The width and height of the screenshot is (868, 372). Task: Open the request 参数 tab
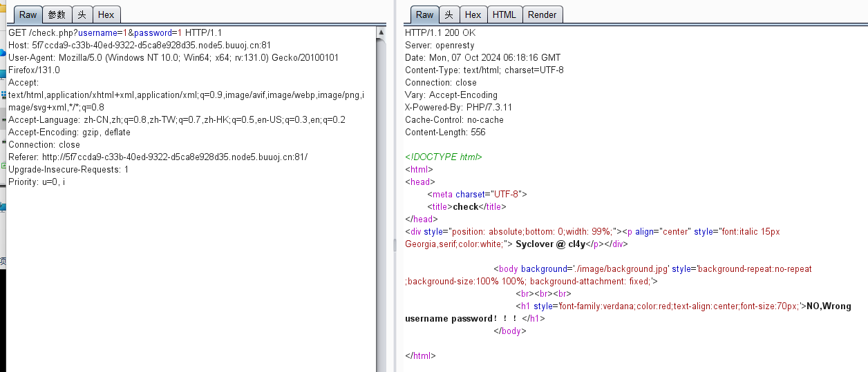pyautogui.click(x=57, y=14)
